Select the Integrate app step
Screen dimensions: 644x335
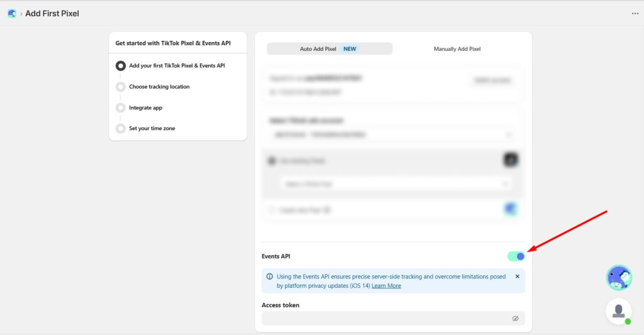tap(140, 107)
